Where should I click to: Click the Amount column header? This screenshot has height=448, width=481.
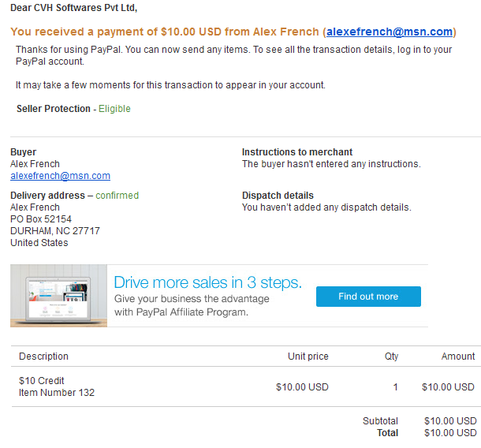pyautogui.click(x=458, y=357)
